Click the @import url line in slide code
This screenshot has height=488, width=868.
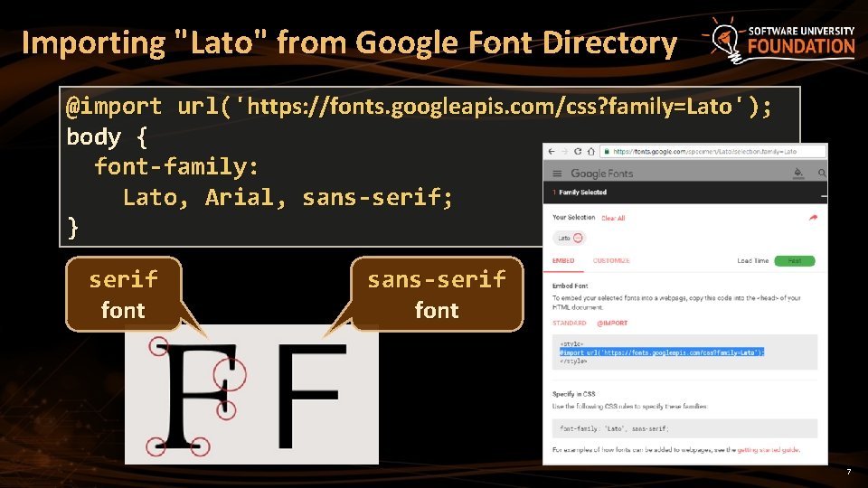[x=419, y=106]
